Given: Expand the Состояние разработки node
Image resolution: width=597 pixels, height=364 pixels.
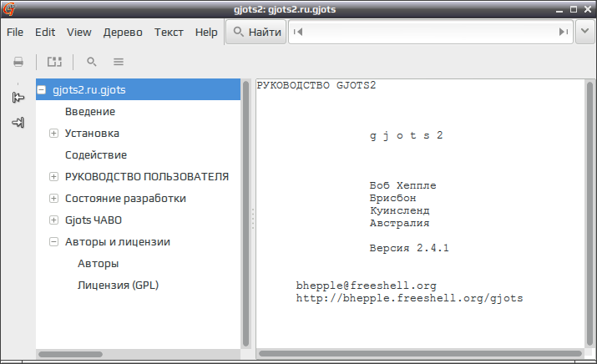Looking at the screenshot, I should 53,199.
